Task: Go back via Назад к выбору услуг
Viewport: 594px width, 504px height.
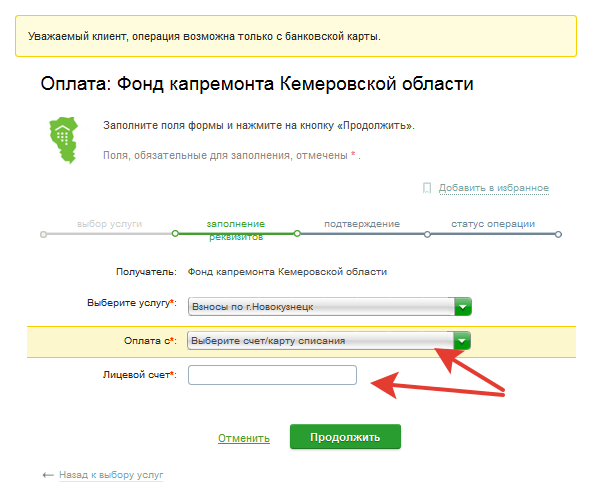Action: [x=111, y=475]
